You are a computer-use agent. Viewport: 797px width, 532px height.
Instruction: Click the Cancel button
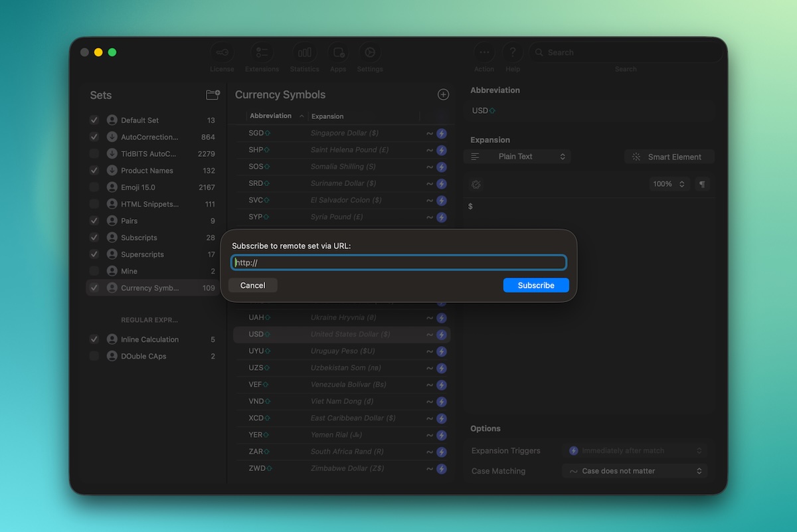[252, 285]
